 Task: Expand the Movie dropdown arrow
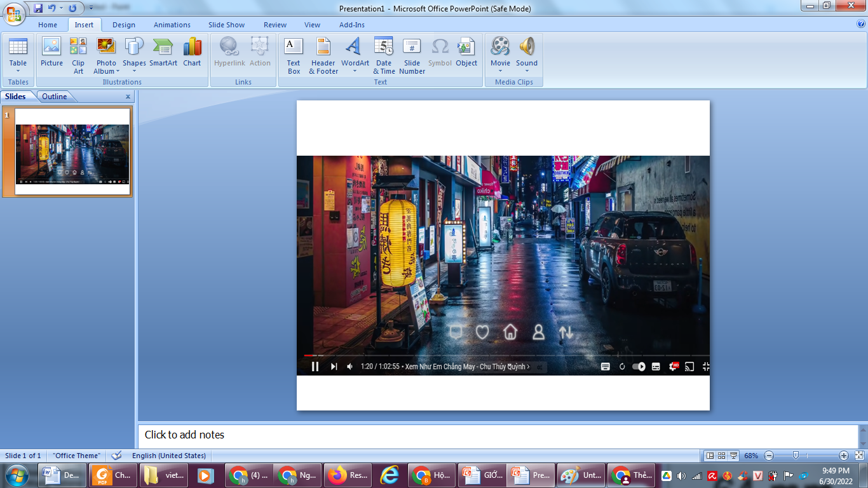coord(500,71)
